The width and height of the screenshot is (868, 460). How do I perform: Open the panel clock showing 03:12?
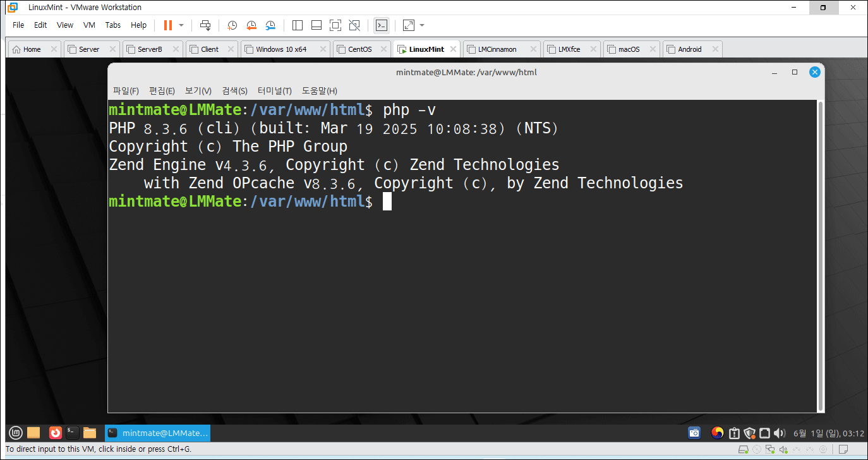tap(828, 433)
